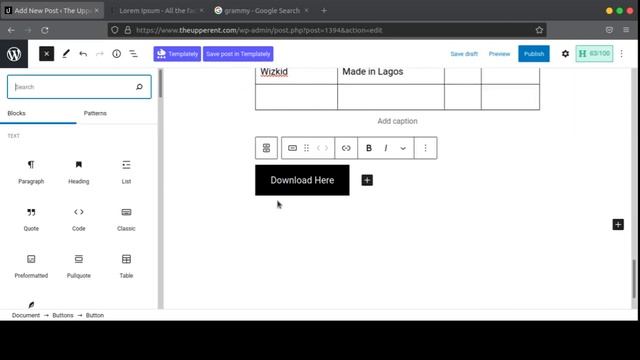Click Save draft link
Image resolution: width=640 pixels, height=360 pixels.
464,54
